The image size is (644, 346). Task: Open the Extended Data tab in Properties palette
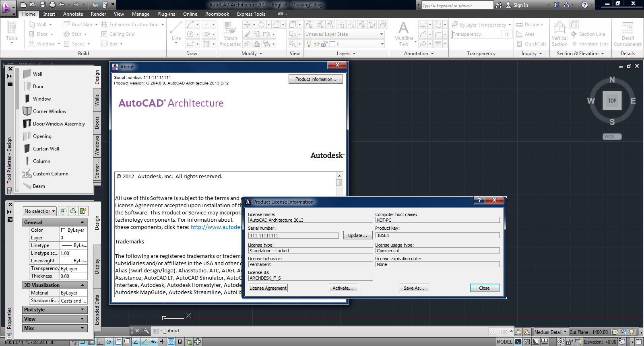click(x=97, y=310)
